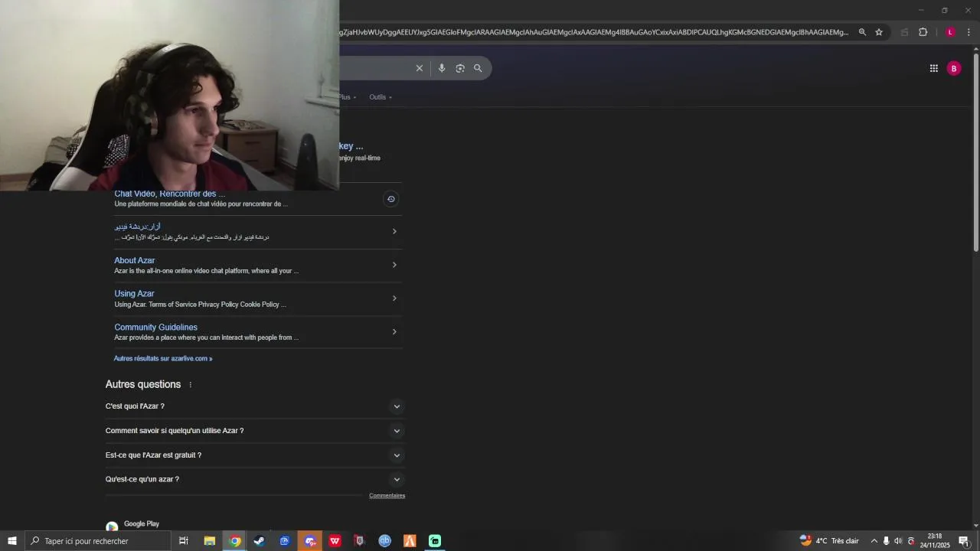
Task: Expand "Est-ce que l'Azar est gratuit ?"
Action: point(397,455)
